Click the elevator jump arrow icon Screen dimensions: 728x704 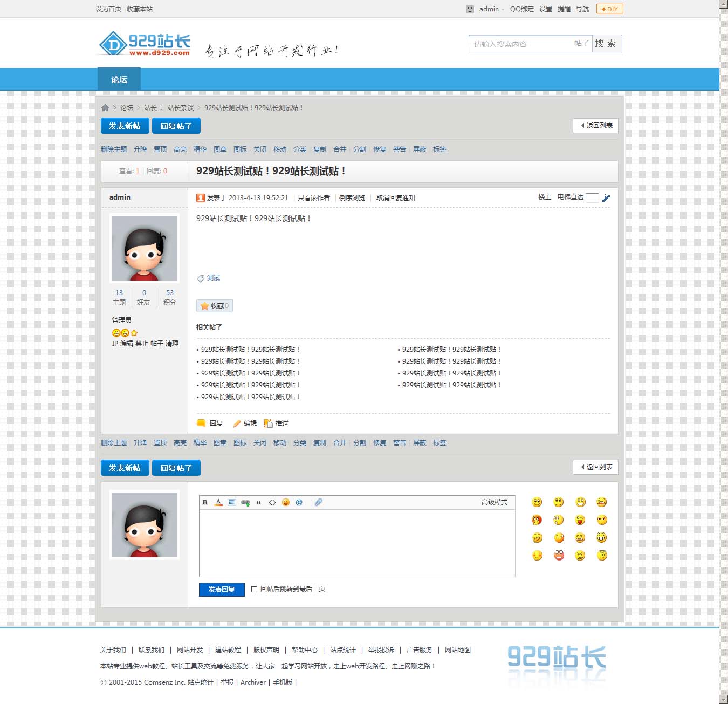pyautogui.click(x=606, y=198)
